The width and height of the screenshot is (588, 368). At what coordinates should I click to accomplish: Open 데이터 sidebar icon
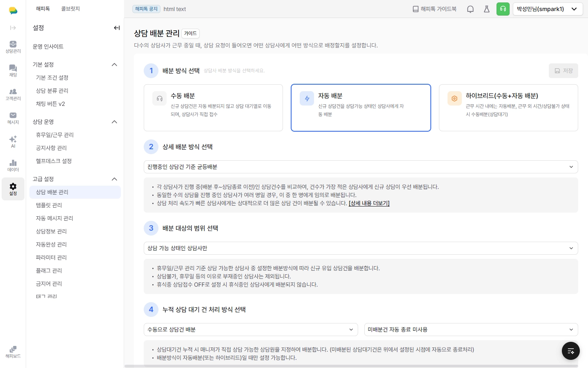tap(13, 166)
